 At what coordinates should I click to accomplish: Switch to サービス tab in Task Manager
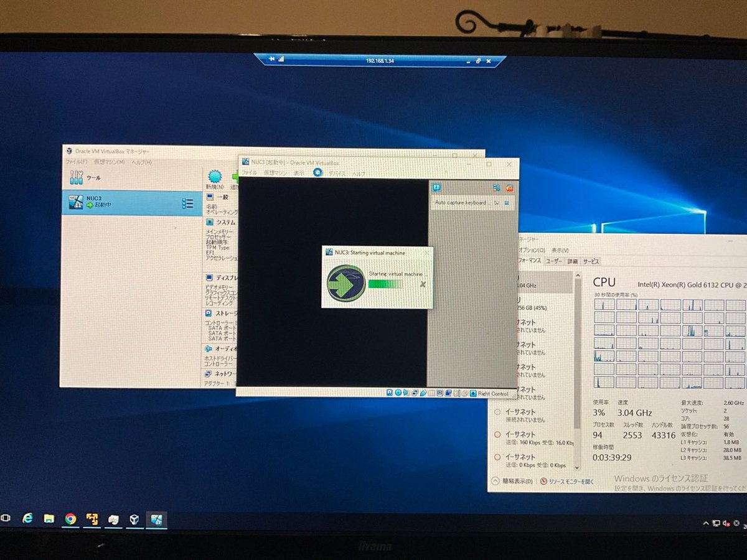pyautogui.click(x=591, y=261)
